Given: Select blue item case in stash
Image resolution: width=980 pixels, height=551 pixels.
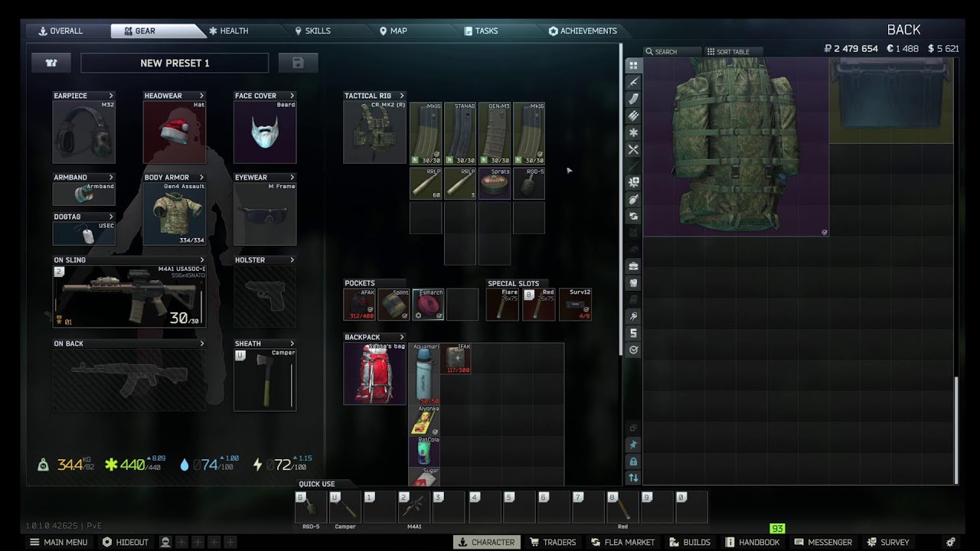Looking at the screenshot, I should point(891,100).
